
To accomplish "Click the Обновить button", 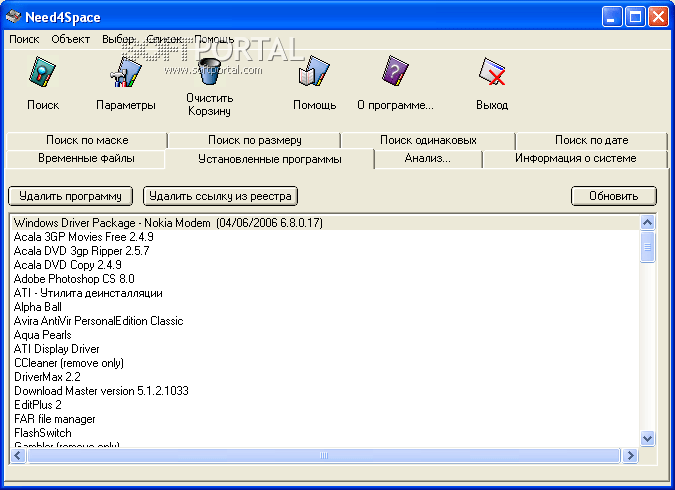I will 613,196.
